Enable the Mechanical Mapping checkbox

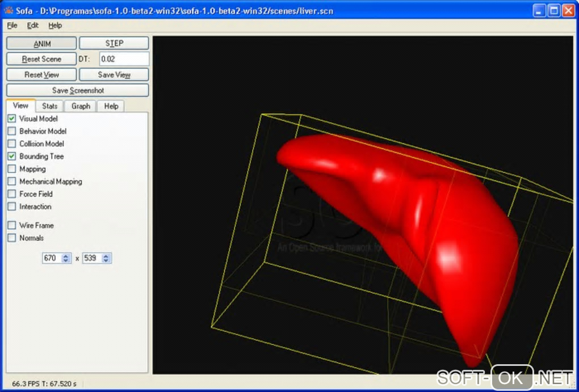pyautogui.click(x=12, y=181)
